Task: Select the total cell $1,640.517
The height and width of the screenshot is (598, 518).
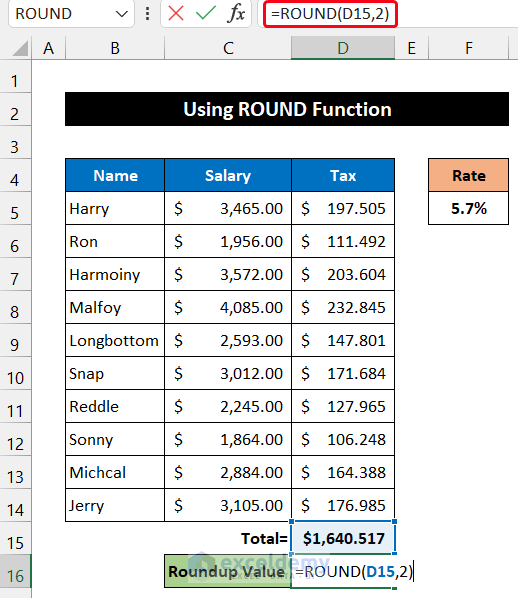Action: point(343,538)
